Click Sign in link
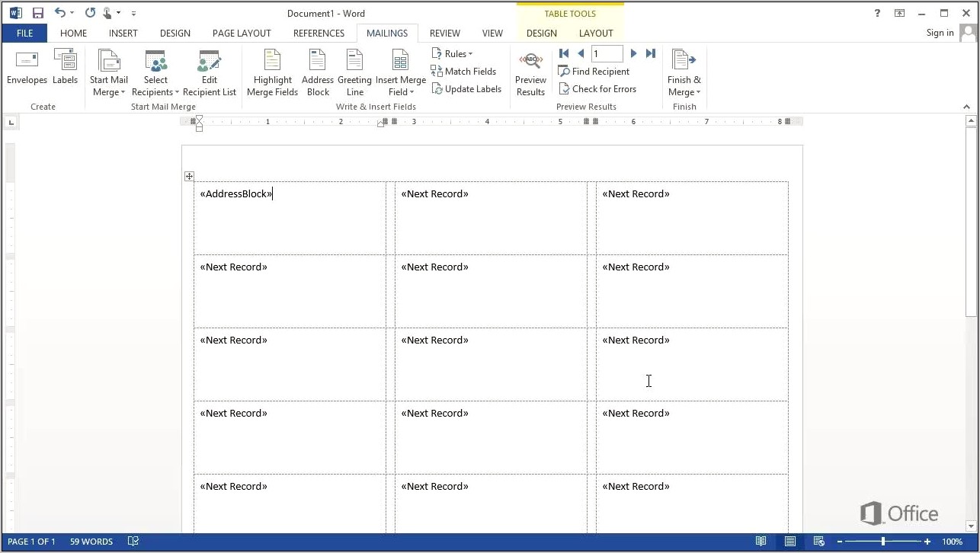The height and width of the screenshot is (553, 980). coord(940,33)
